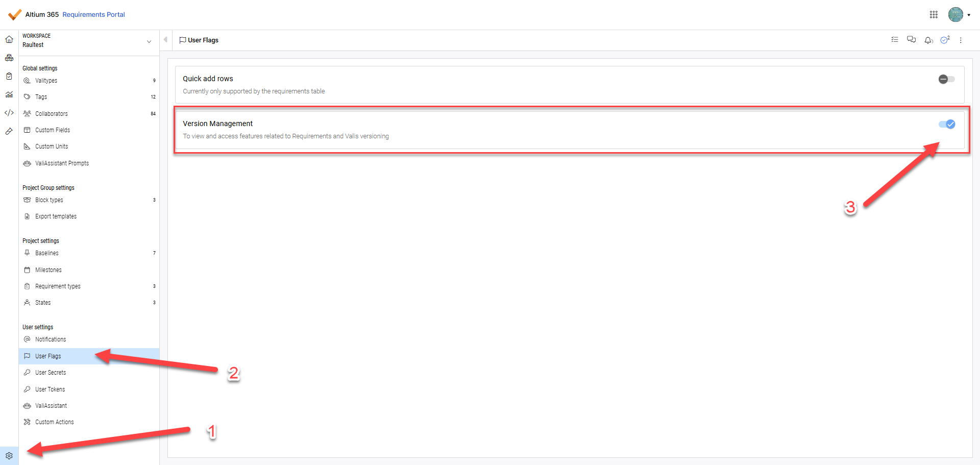Disable the Version Management toggle
The width and height of the screenshot is (980, 465).
[x=947, y=124]
